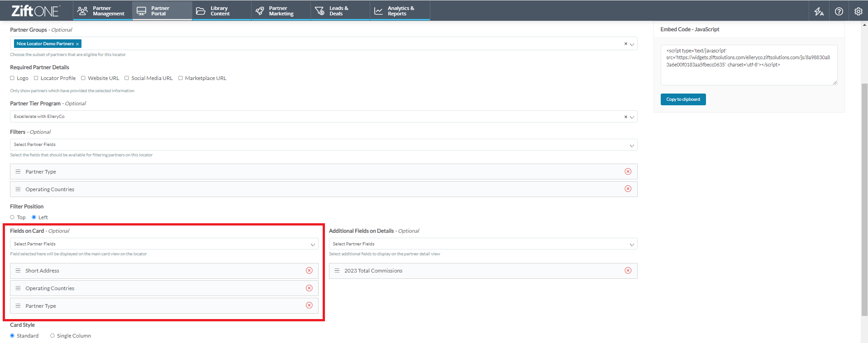Remove Partner Type from card fields
The image size is (868, 343).
coord(309,305)
